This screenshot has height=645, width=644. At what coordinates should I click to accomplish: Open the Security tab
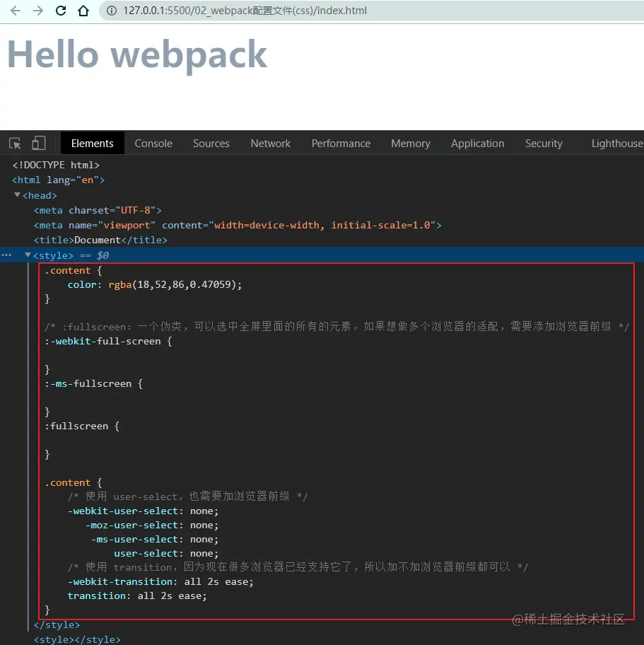tap(544, 143)
